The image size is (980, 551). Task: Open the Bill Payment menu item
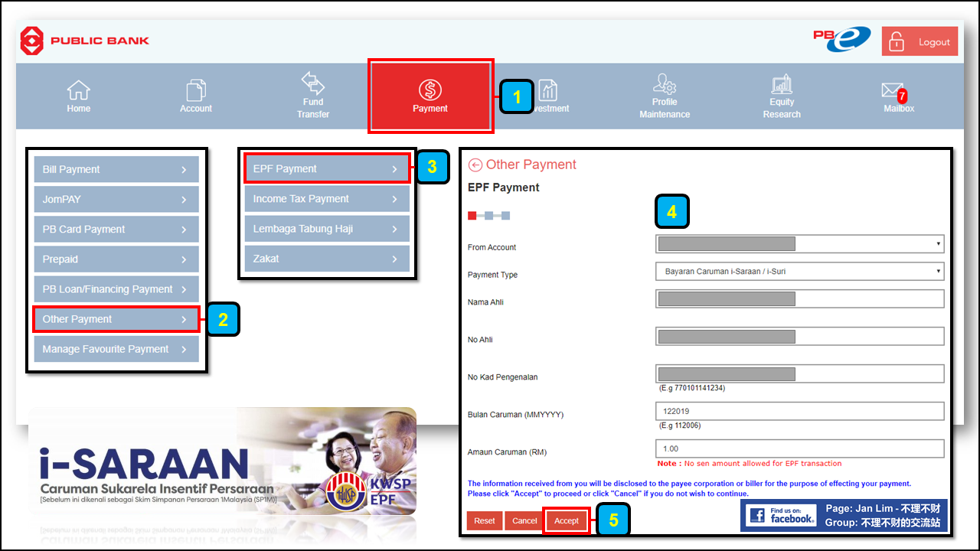click(x=116, y=169)
